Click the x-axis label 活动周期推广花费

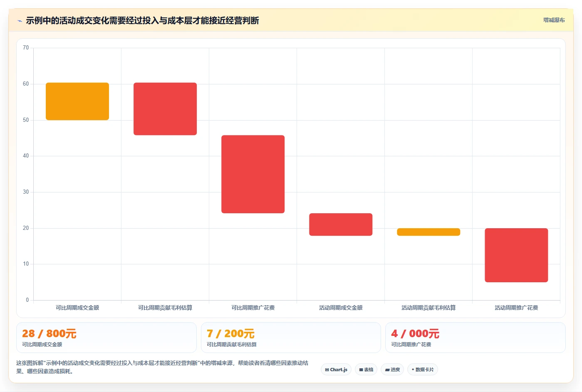pos(516,308)
